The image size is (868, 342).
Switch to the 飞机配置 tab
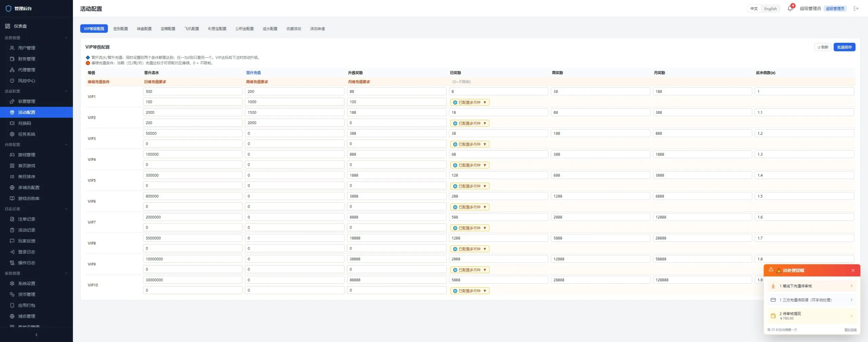192,29
